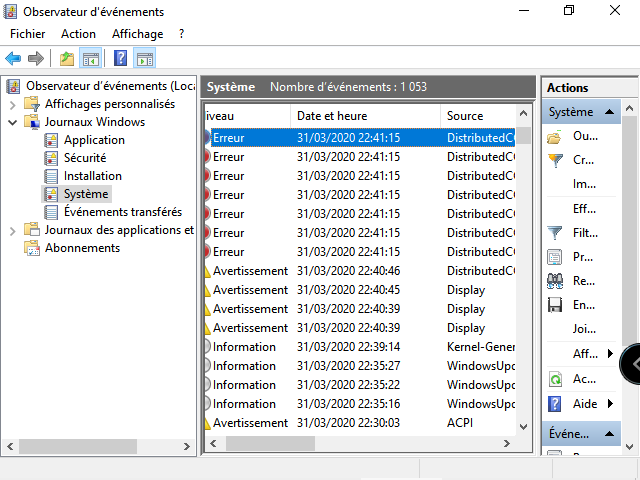640x480 pixels.
Task: Click the Sécurité log icon in tree
Action: (51, 158)
